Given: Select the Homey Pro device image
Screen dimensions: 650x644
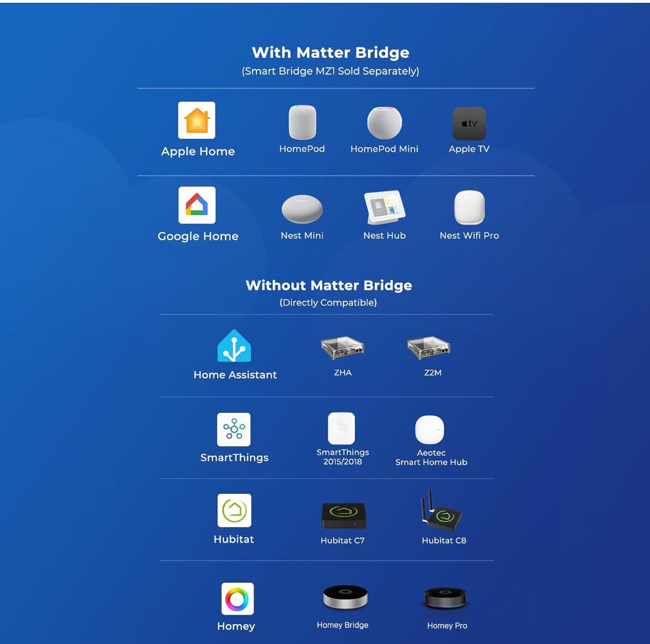Looking at the screenshot, I should pos(445,598).
